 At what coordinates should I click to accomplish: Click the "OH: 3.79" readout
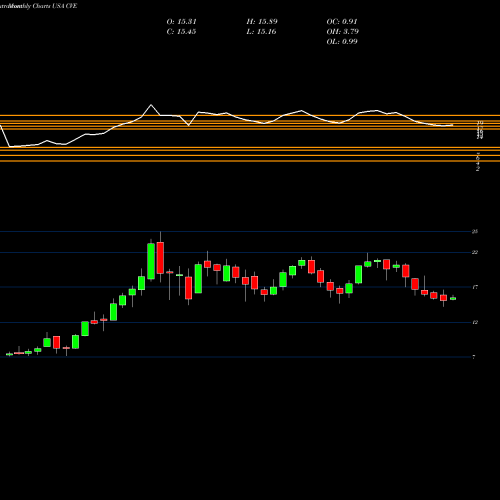click(343, 32)
